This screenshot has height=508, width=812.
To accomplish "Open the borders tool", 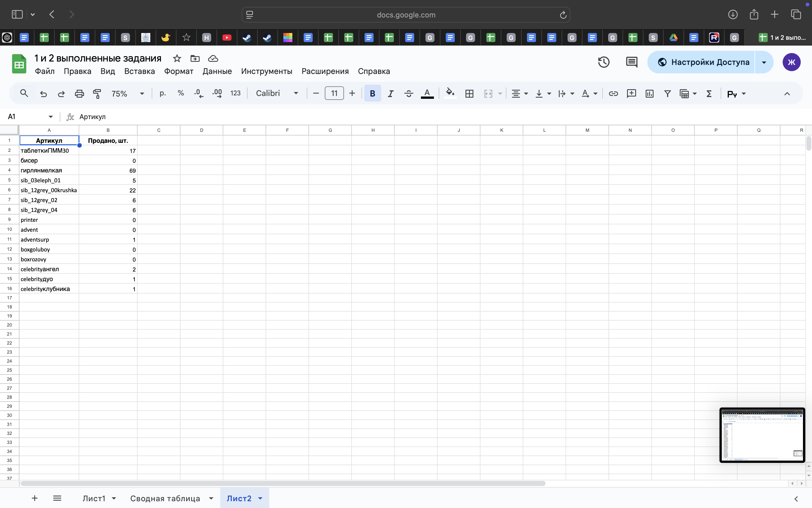I will click(x=469, y=93).
